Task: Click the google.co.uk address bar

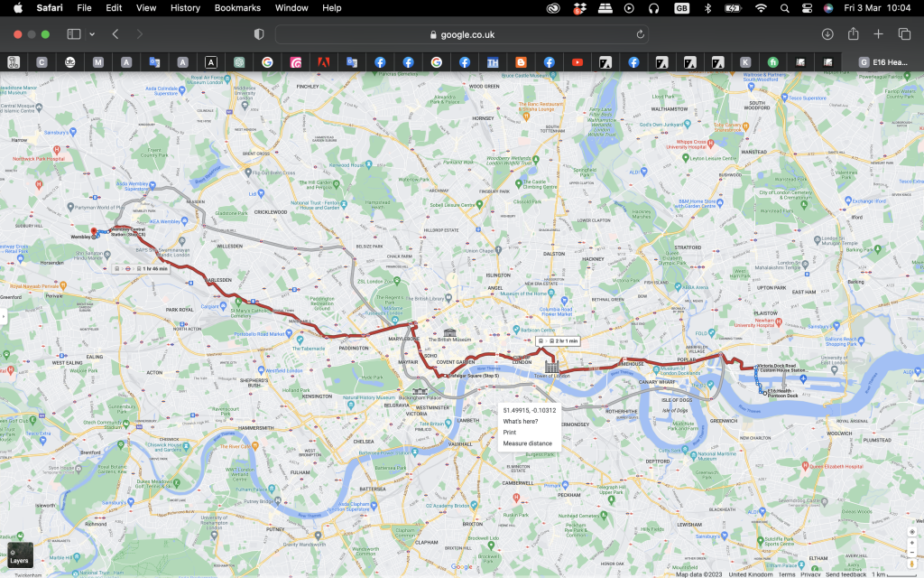Action: [x=462, y=34]
